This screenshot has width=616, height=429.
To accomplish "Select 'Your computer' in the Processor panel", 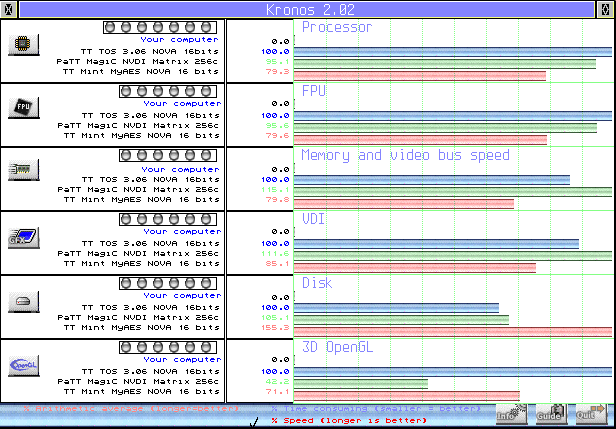I will [179, 40].
